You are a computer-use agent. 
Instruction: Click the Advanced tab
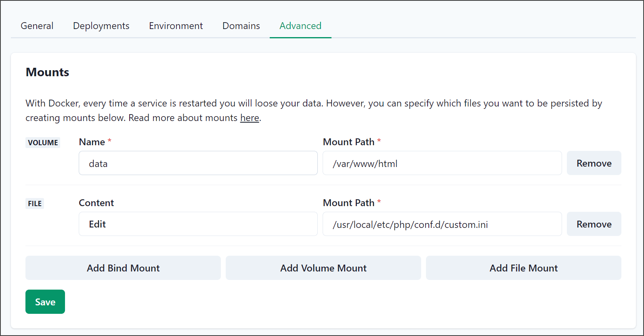(300, 26)
